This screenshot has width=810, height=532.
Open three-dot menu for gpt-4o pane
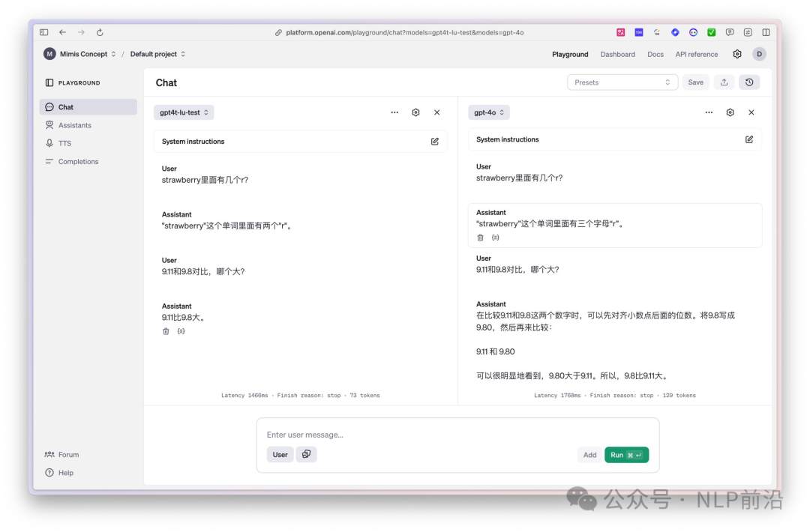[709, 112]
